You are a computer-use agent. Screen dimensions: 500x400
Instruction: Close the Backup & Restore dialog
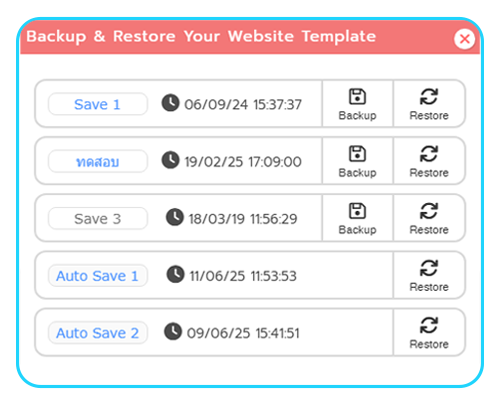coord(464,39)
